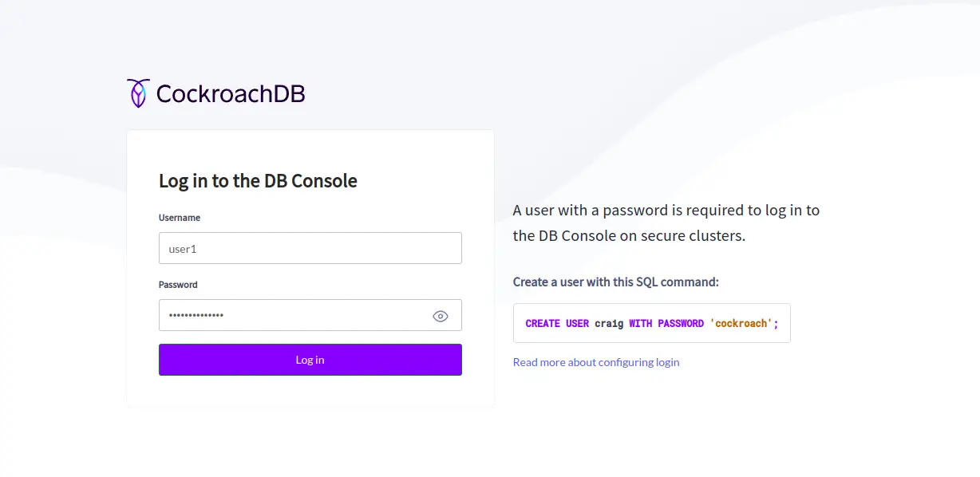Click the craig username in the SQL command
Viewport: 980px width, 477px height.
609,324
